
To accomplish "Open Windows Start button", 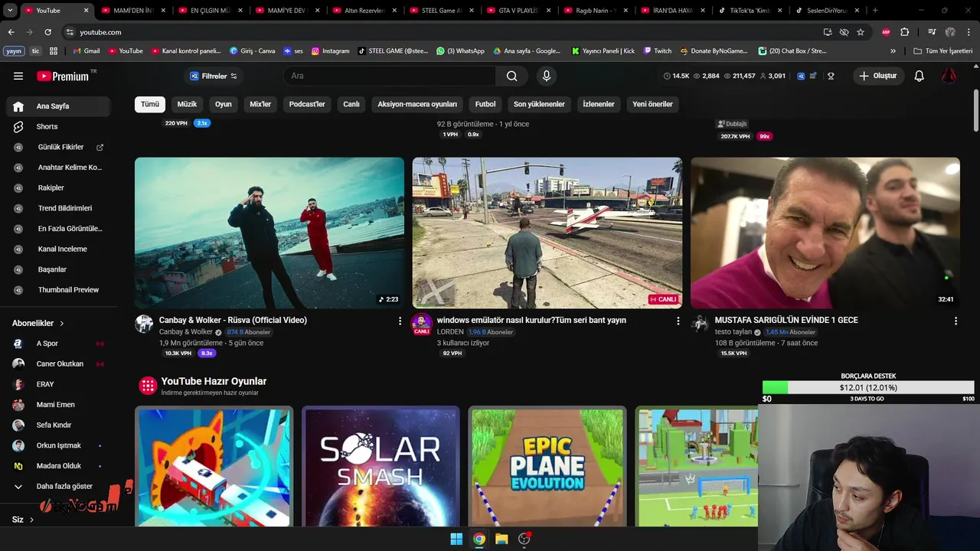I will (456, 539).
